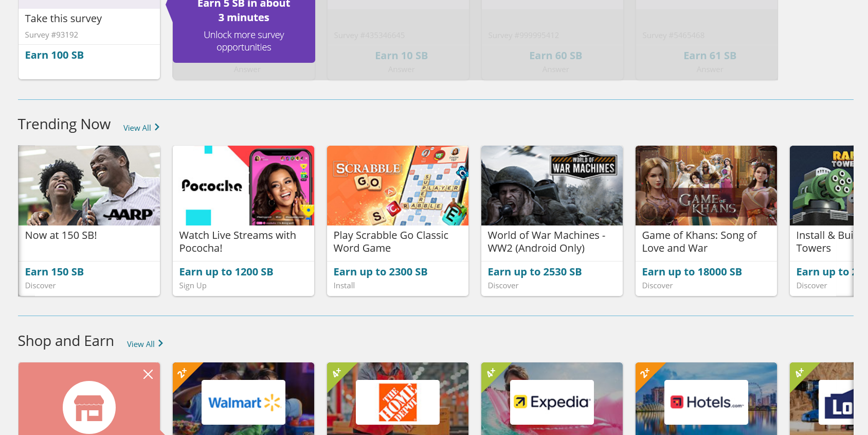Image resolution: width=868 pixels, height=435 pixels.
Task: Click Shop and Earn section heading
Action: 66,341
